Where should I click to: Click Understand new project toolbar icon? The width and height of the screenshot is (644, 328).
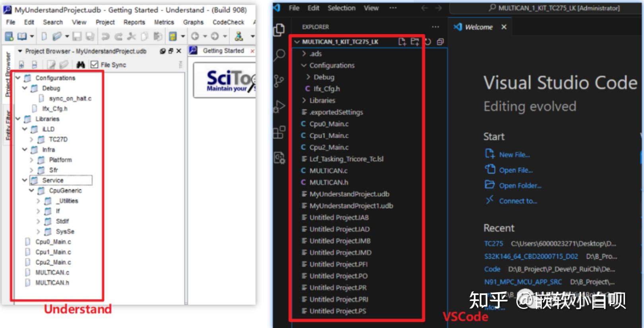(x=9, y=37)
